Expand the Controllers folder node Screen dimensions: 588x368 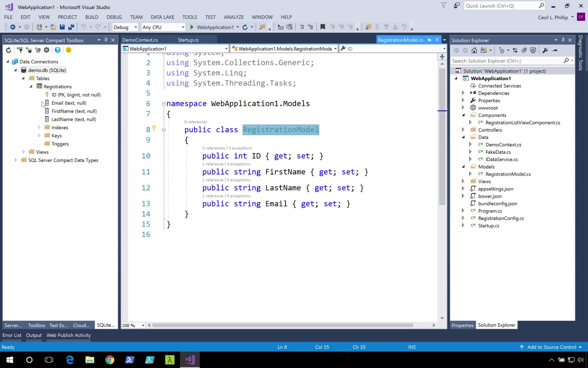coord(463,130)
